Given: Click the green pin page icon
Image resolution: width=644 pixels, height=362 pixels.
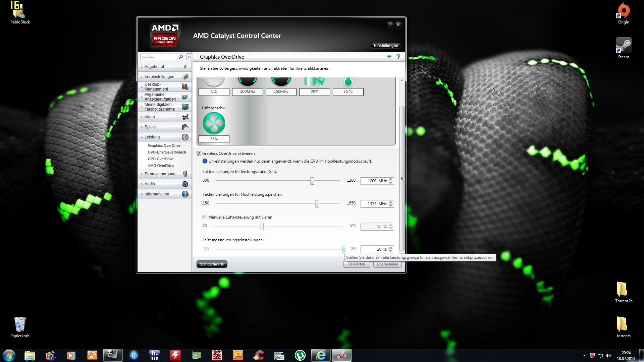Looking at the screenshot, I should click(389, 57).
